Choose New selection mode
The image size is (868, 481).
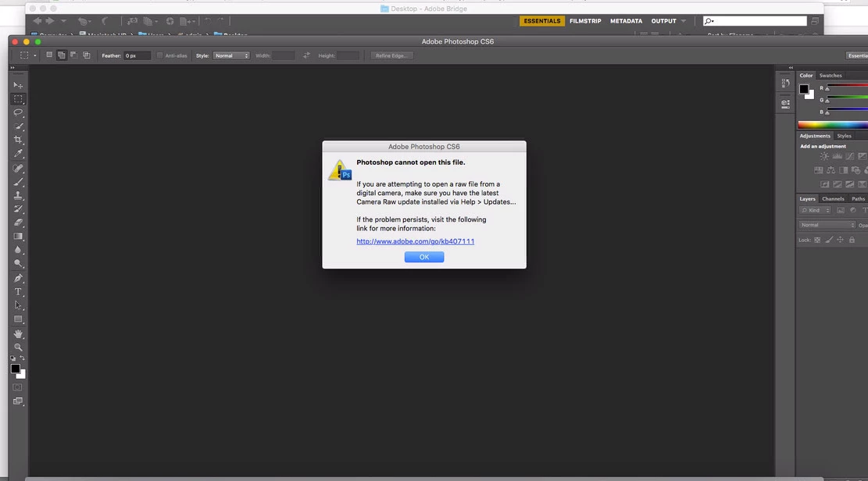tap(49, 55)
